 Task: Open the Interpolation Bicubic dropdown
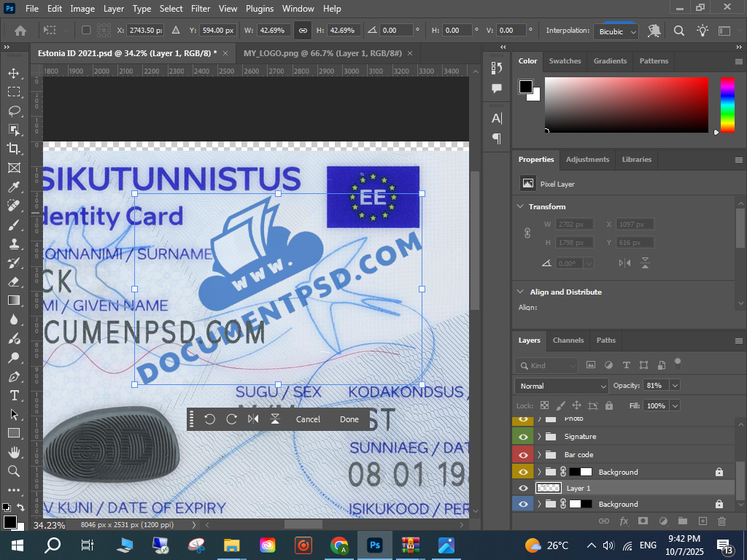(616, 31)
